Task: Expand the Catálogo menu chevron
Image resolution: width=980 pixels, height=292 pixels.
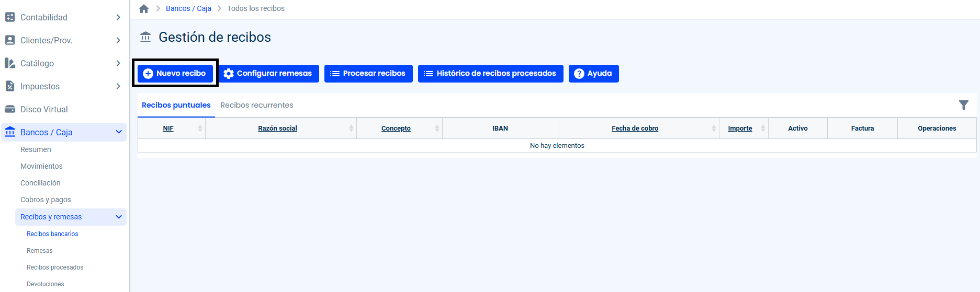Action: 118,63
